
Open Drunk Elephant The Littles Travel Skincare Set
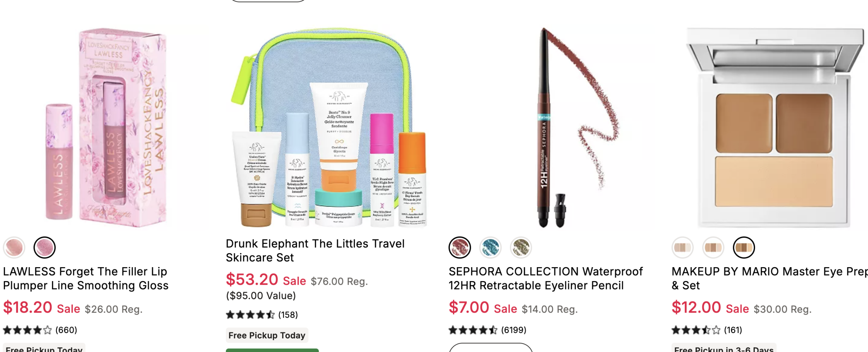tap(315, 251)
